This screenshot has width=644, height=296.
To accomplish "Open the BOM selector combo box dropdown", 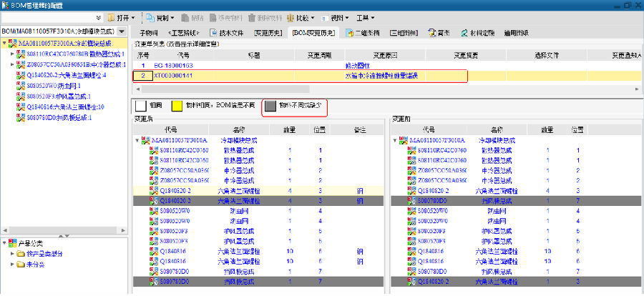I will click(122, 32).
